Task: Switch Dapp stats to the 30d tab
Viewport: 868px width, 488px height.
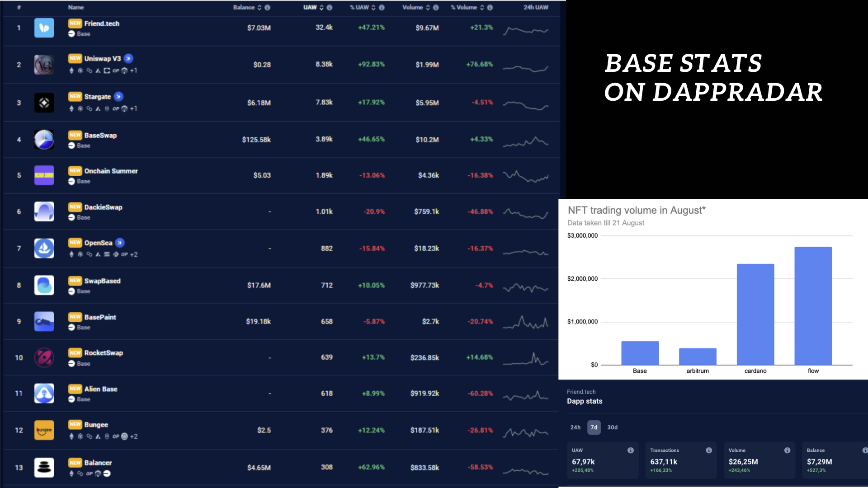Action: pyautogui.click(x=613, y=427)
